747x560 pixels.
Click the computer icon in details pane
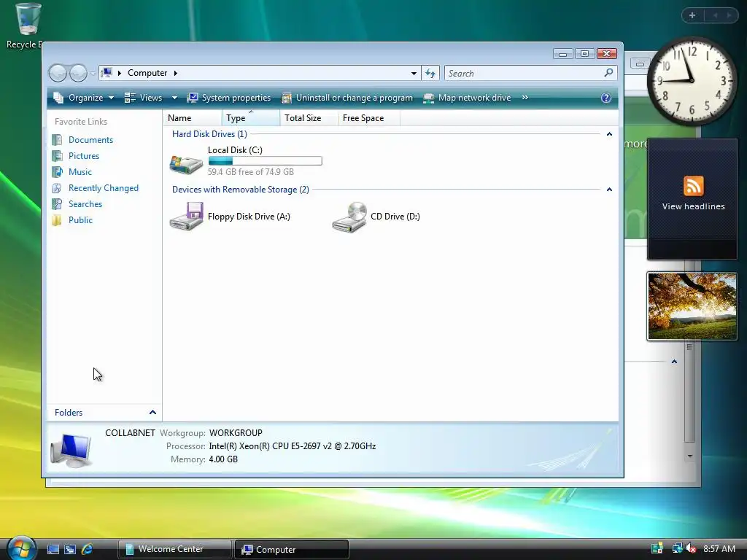(x=71, y=450)
